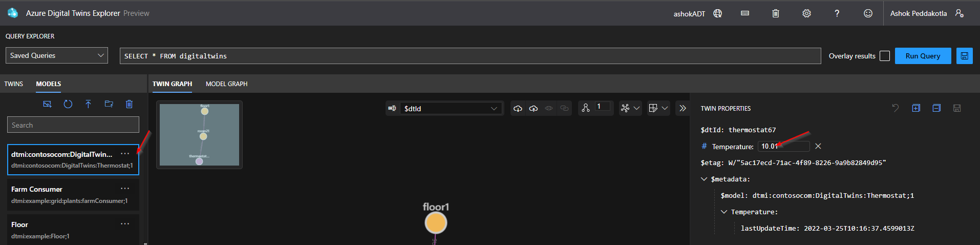Screen dimensions: 980x245
Task: Open the table-with-pencil graph options dropdown
Action: click(x=658, y=108)
